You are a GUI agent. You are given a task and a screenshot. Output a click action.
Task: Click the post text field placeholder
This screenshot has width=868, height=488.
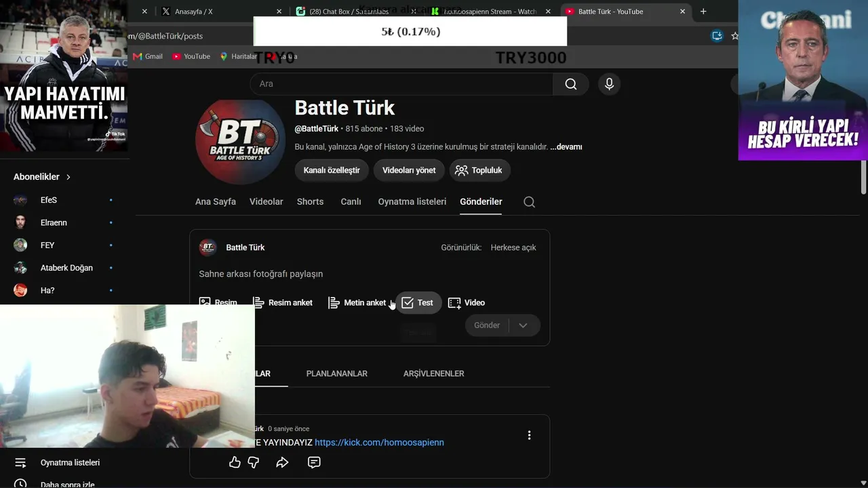coord(261,274)
